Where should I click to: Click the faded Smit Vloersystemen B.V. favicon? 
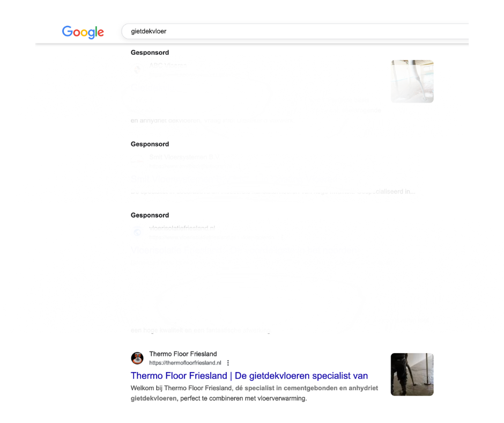click(x=137, y=161)
